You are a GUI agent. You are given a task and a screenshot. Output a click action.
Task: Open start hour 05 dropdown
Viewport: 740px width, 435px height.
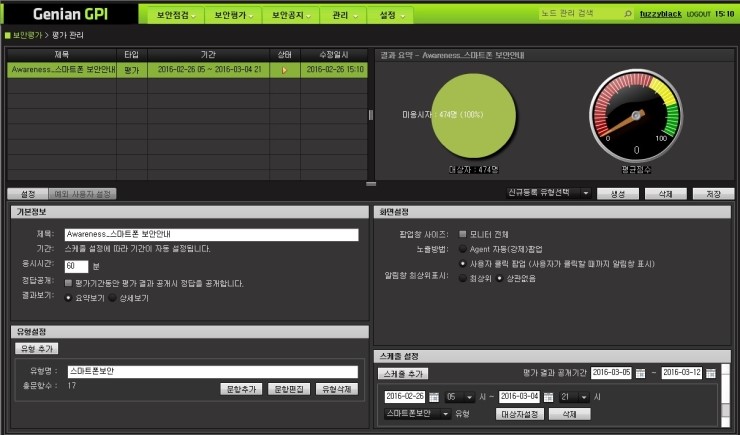(x=460, y=397)
